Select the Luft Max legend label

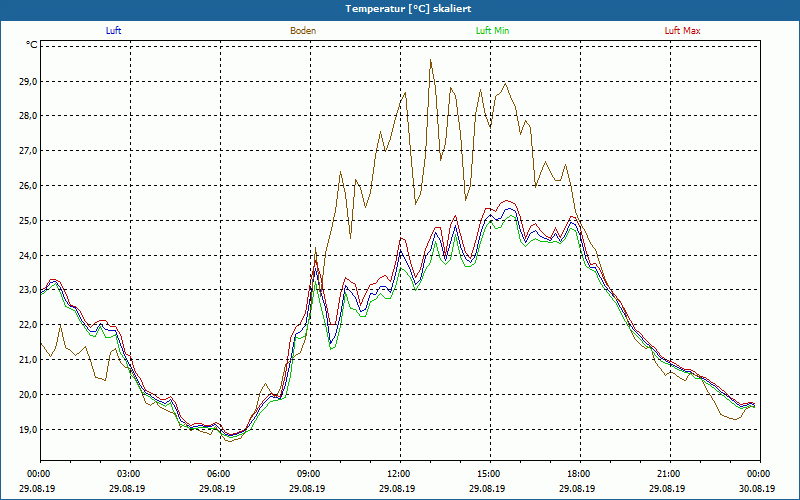[x=682, y=31]
